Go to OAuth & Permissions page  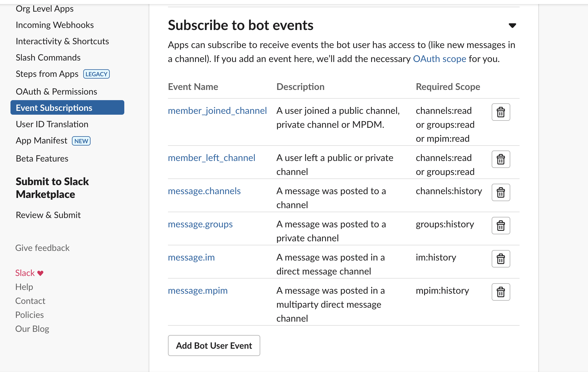[56, 92]
